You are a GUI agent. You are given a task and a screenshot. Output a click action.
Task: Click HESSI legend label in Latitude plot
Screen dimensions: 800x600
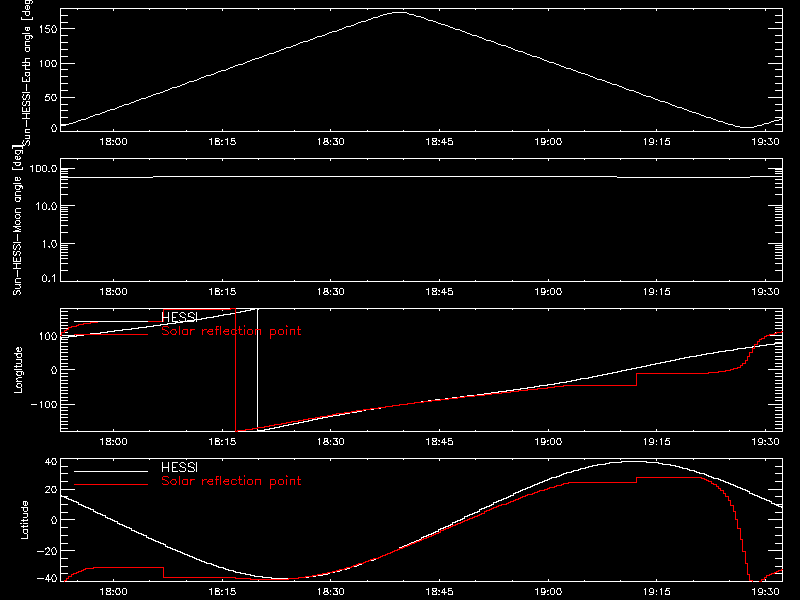click(x=179, y=467)
